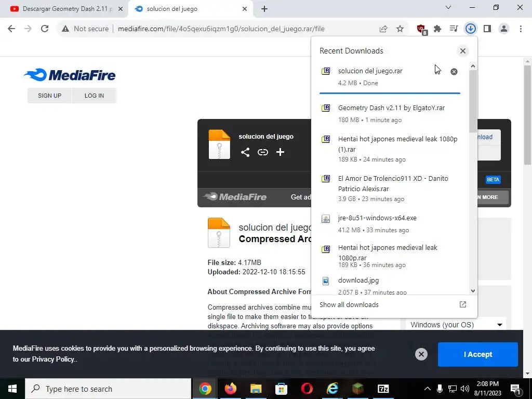Screen dimensions: 532x399
Task: Click the URL in the address bar
Action: (221, 29)
